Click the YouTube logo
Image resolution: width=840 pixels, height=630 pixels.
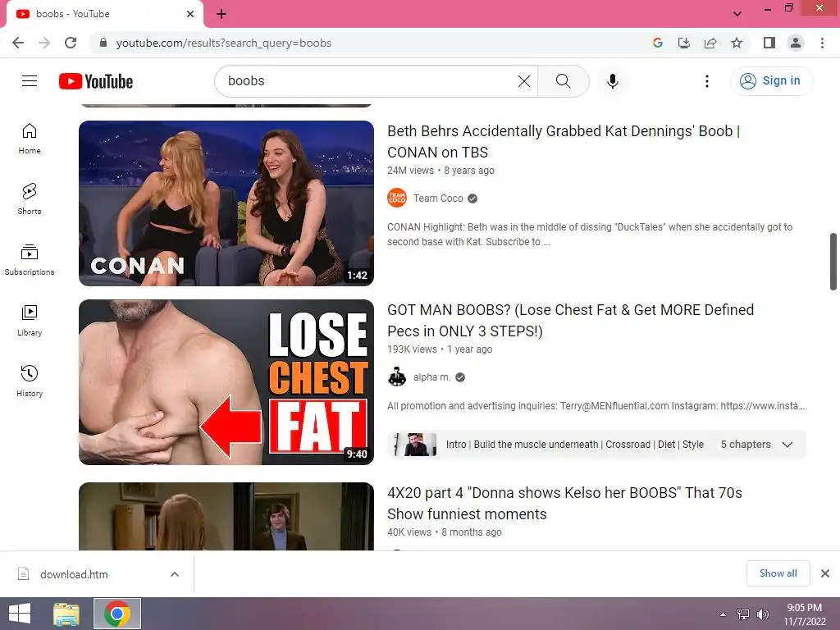(x=96, y=81)
